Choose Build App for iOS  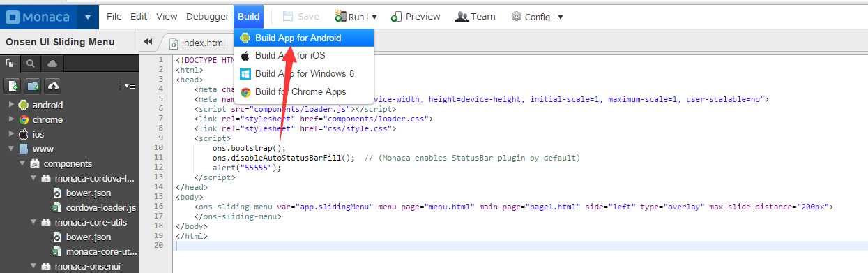(304, 55)
